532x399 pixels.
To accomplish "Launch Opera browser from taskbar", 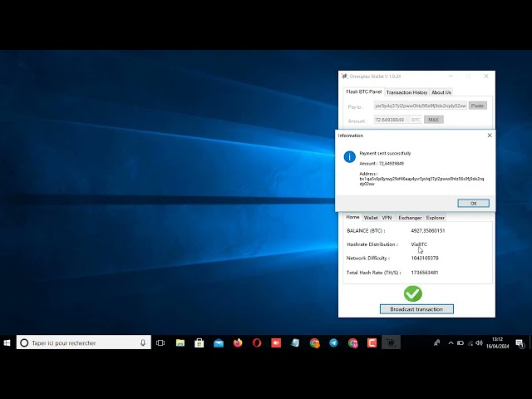I will (x=257, y=343).
